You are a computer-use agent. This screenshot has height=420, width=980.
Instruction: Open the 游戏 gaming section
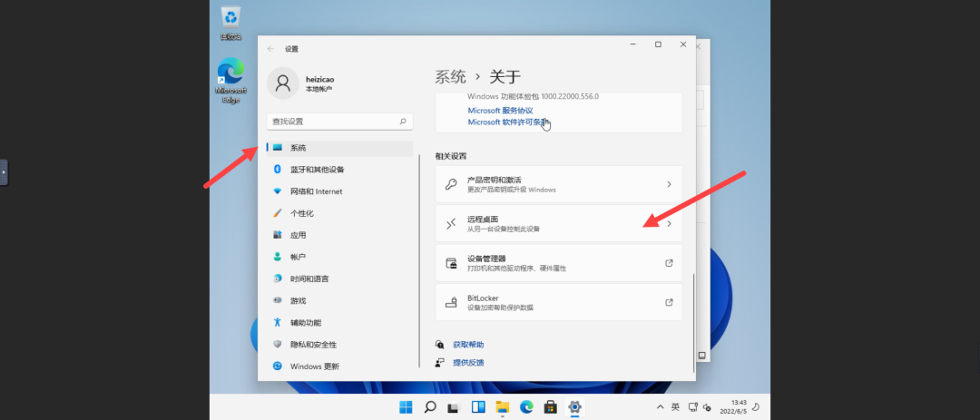[x=340, y=300]
